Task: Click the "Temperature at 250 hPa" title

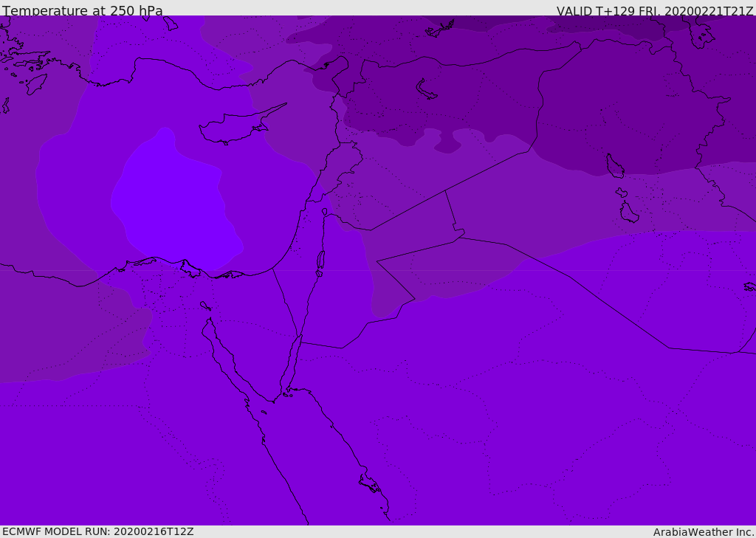Action: click(83, 11)
